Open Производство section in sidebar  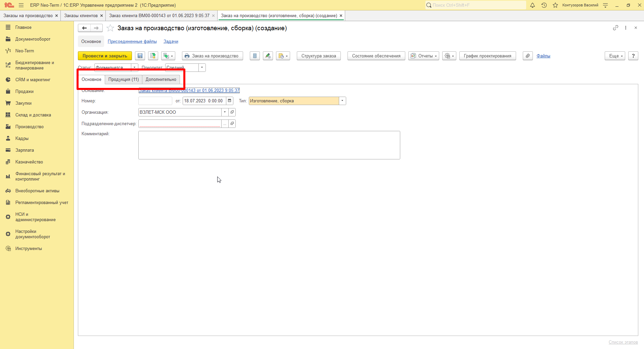coord(30,127)
